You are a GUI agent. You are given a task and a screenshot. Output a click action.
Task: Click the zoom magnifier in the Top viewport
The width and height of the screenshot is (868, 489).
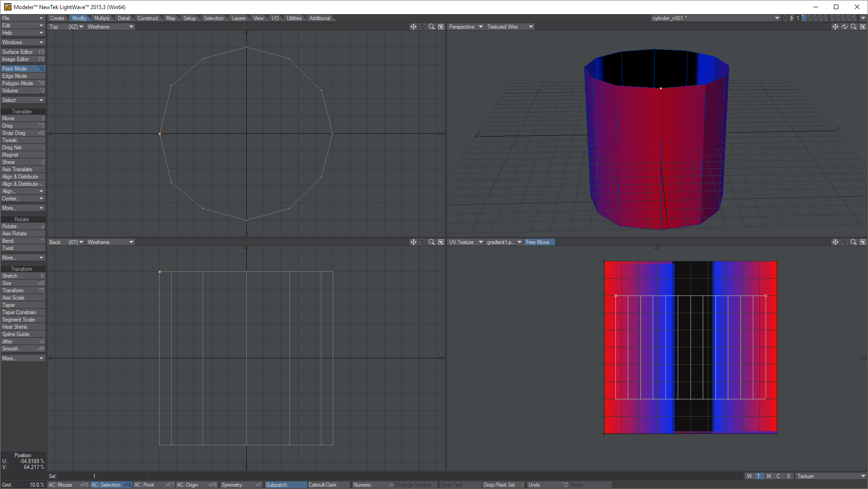(431, 27)
